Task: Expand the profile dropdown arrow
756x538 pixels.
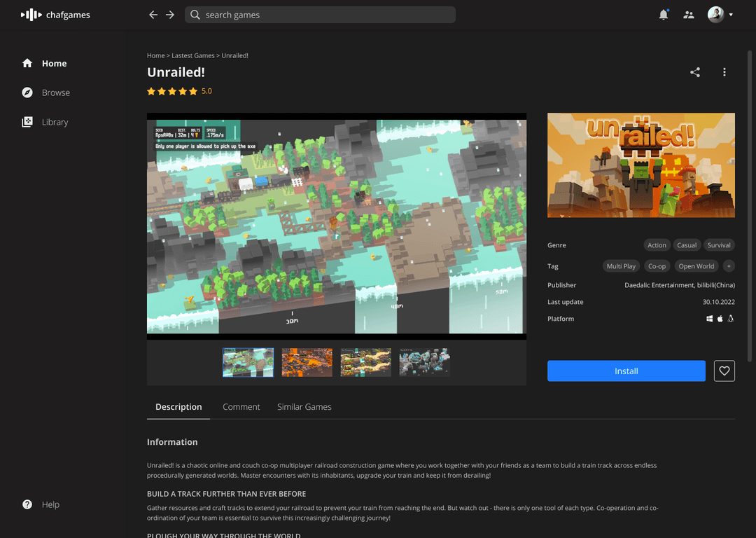Action: pyautogui.click(x=731, y=15)
